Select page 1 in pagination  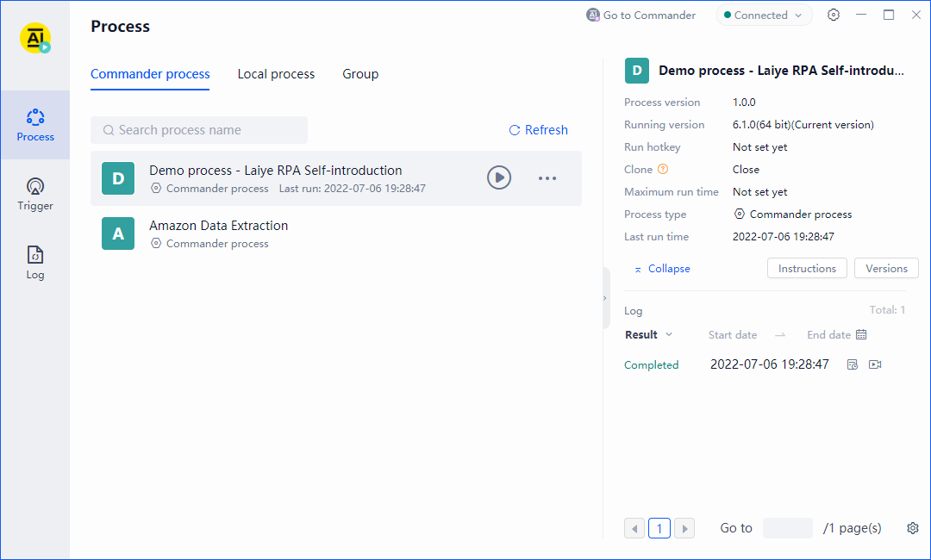click(x=659, y=528)
